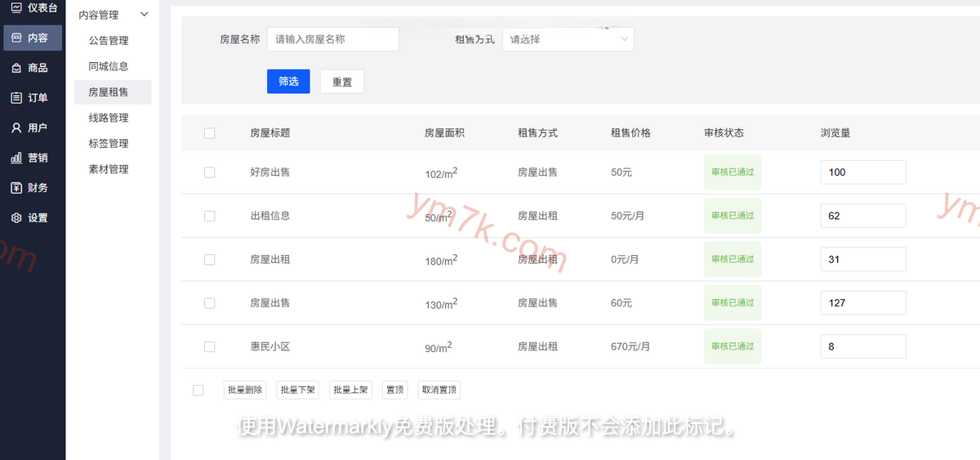
Task: Collapse the 内容管理 menu chevron
Action: pyautogui.click(x=145, y=15)
